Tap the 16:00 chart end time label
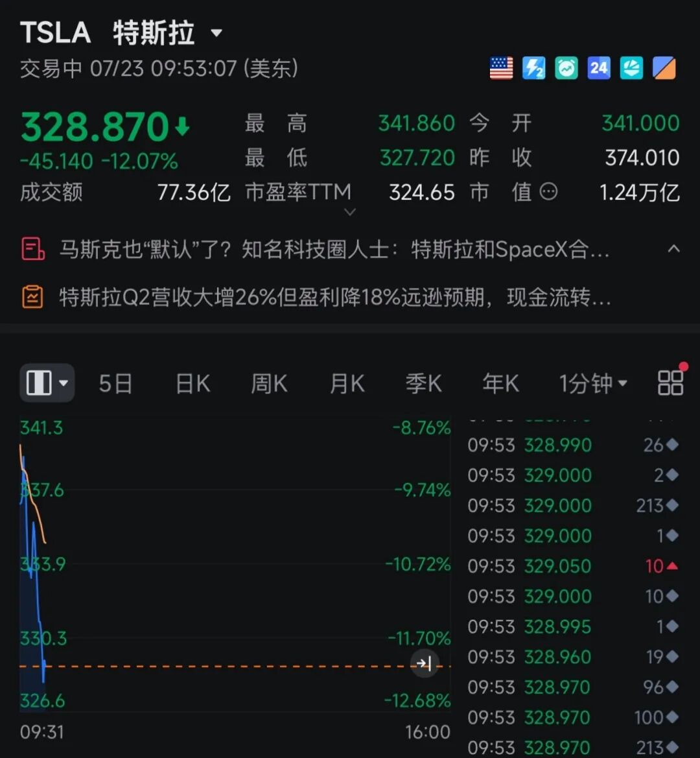 pos(428,732)
